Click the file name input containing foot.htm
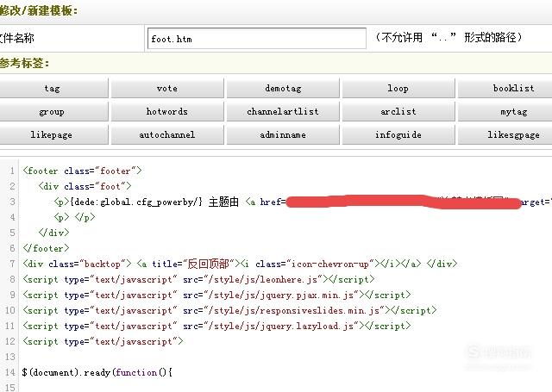The height and width of the screenshot is (392, 552). click(257, 38)
